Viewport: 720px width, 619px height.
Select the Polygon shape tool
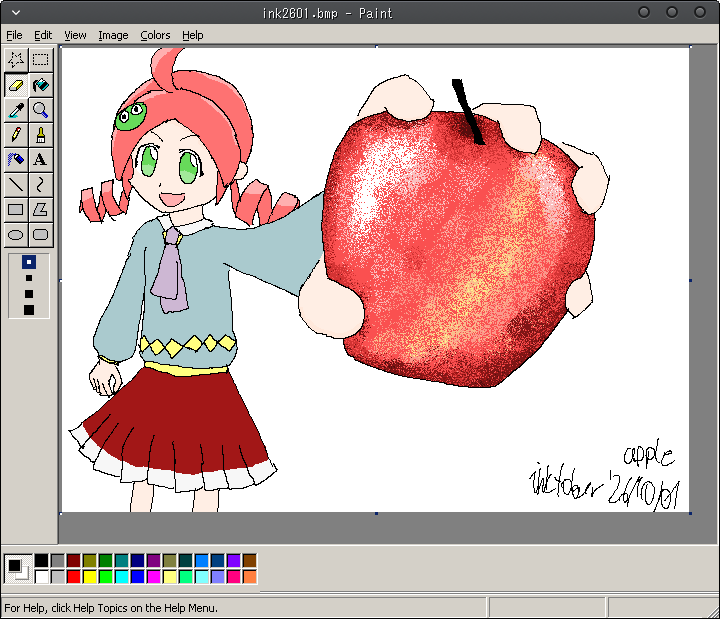pos(41,210)
